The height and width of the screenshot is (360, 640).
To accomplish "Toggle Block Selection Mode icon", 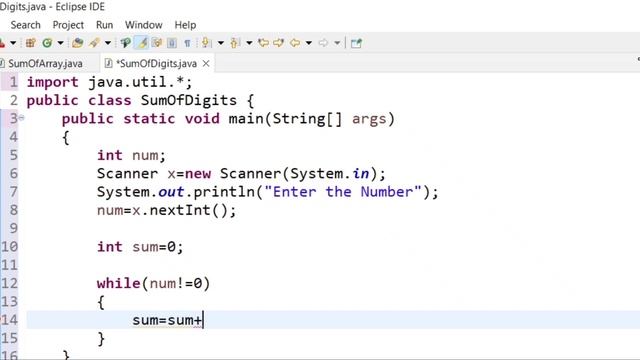I will tap(172, 43).
